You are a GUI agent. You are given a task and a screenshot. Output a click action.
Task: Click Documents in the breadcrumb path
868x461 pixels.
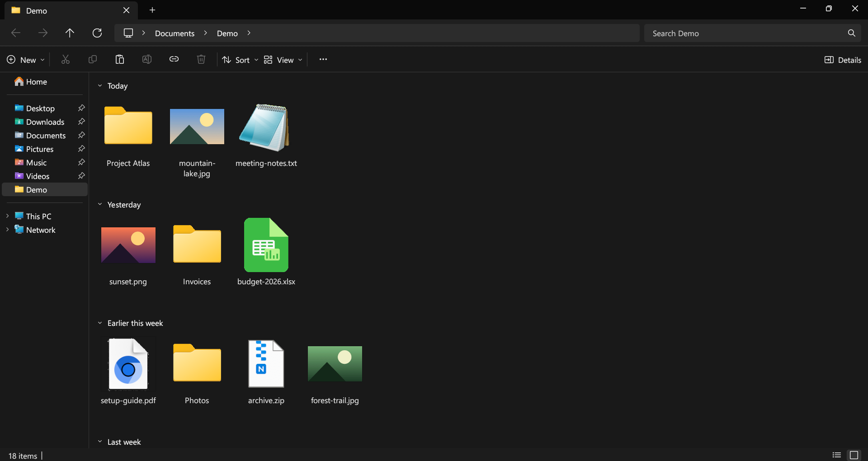(175, 33)
